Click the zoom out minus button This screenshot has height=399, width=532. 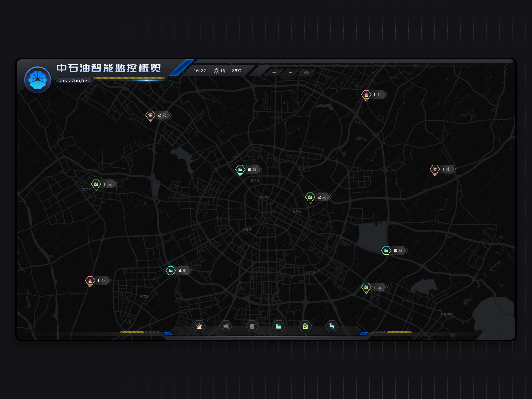(x=290, y=72)
